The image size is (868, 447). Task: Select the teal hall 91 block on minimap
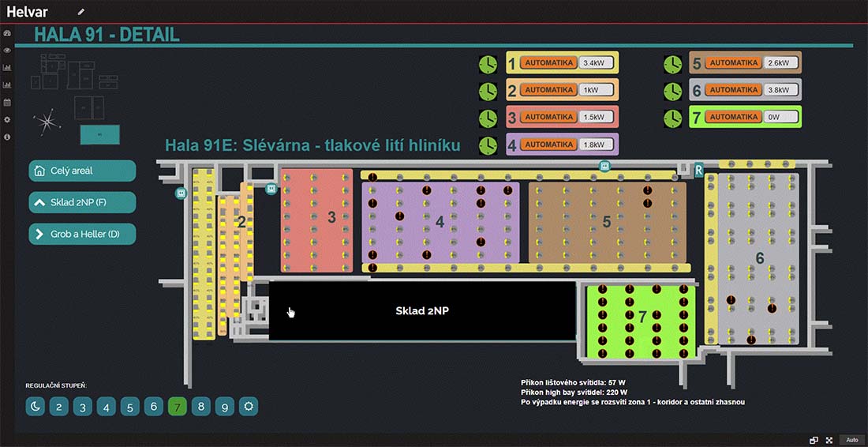[99, 134]
